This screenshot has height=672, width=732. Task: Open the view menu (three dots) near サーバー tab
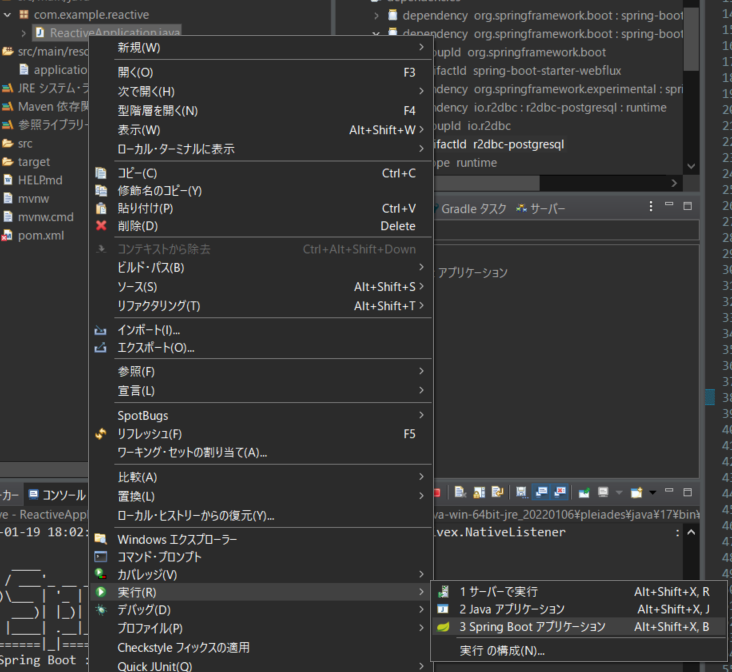coord(651,206)
